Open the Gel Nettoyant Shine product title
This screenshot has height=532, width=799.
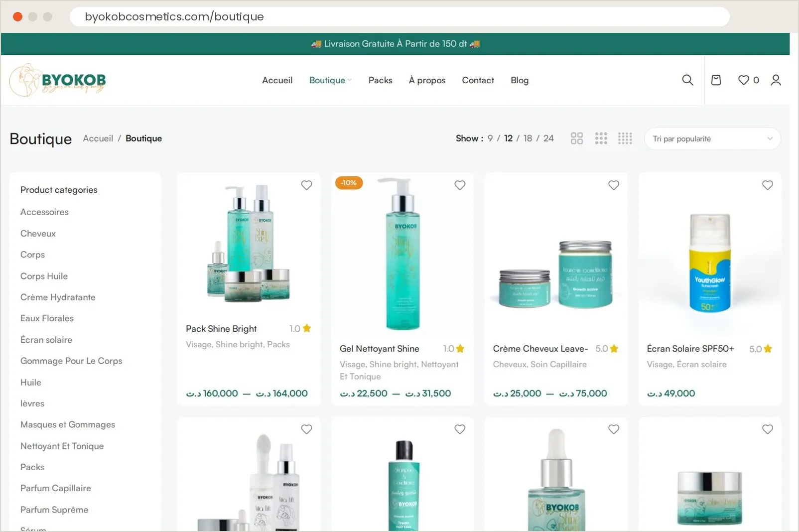[380, 349]
